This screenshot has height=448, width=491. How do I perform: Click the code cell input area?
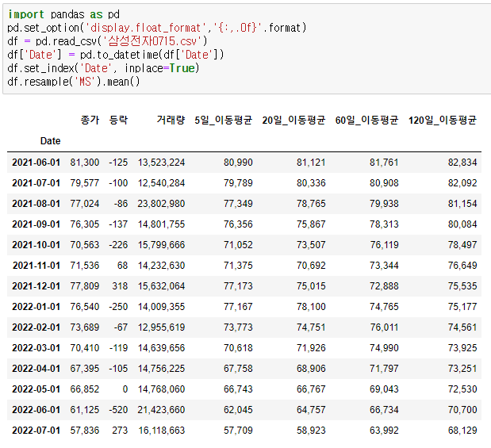247,48
